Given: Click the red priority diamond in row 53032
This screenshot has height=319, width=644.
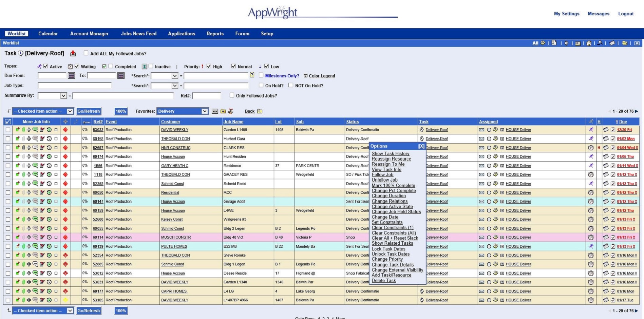Looking at the screenshot, I should click(x=65, y=130).
